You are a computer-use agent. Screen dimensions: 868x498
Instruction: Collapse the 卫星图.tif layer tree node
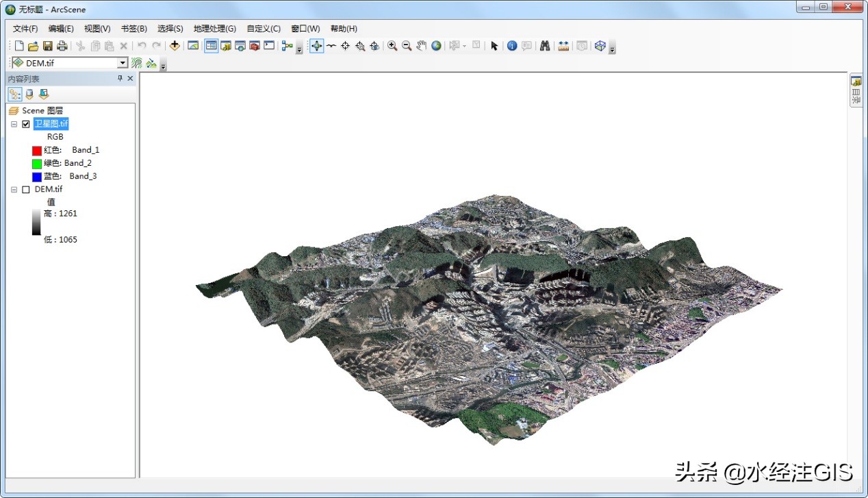click(14, 124)
